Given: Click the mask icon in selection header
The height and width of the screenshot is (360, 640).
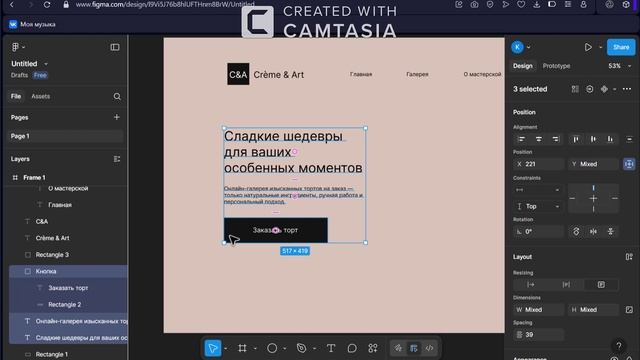Looking at the screenshot, I should [x=589, y=89].
